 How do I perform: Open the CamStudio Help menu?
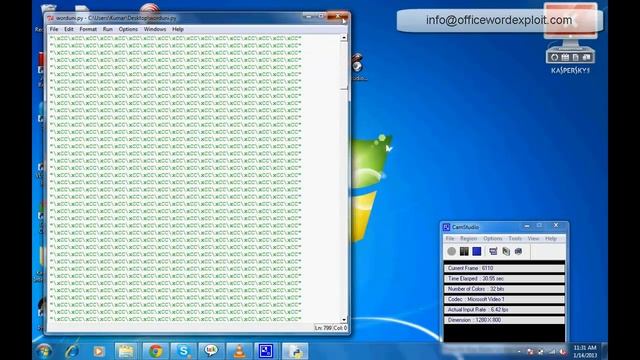coord(551,238)
